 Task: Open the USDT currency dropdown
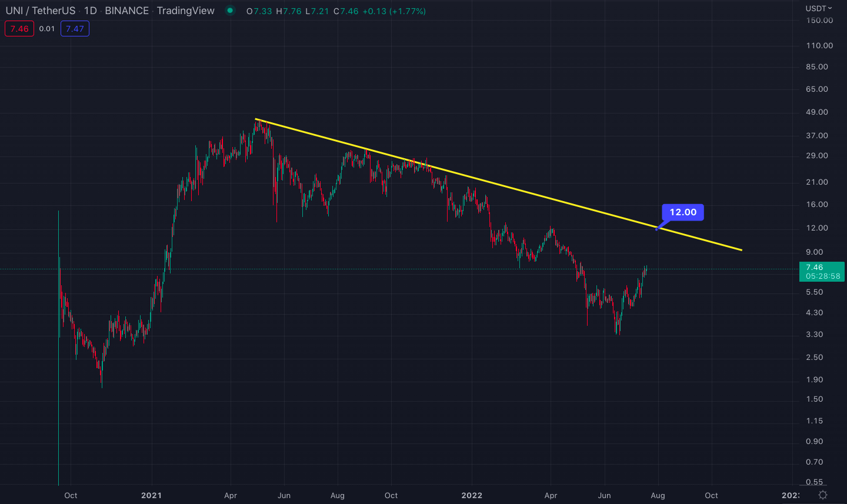[x=819, y=8]
